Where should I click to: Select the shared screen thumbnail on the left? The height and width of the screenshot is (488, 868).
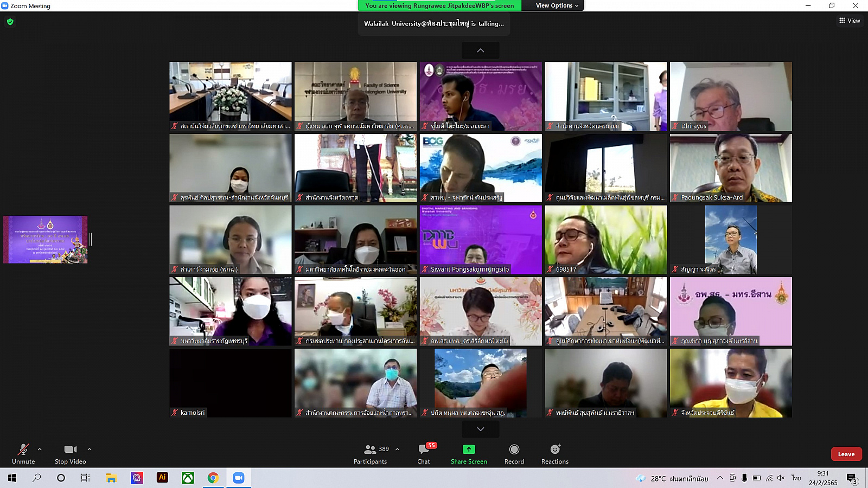pyautogui.click(x=46, y=240)
